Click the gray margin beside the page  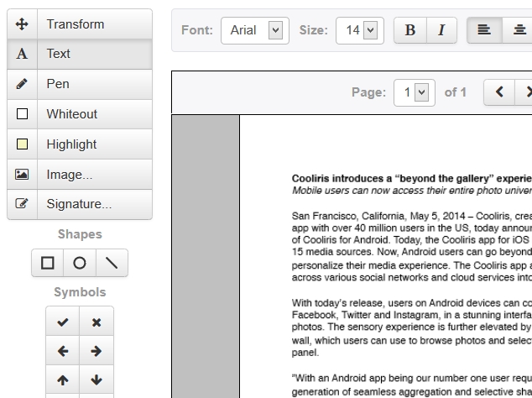click(206, 256)
